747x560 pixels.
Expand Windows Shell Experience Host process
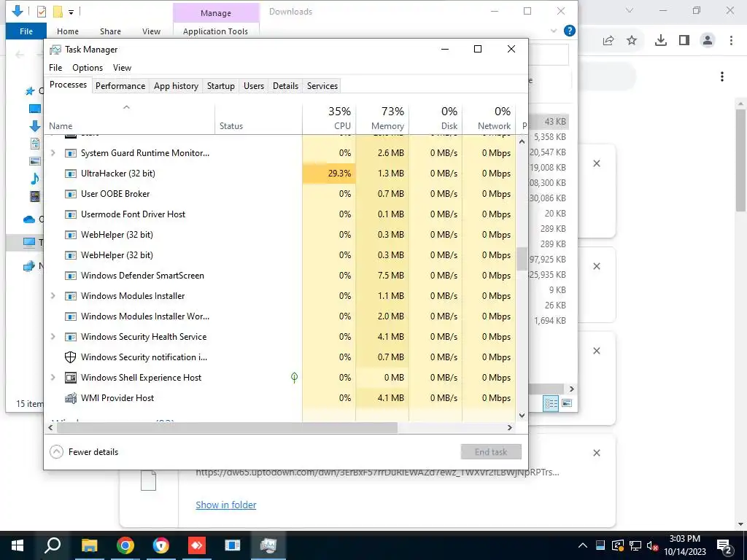53,378
